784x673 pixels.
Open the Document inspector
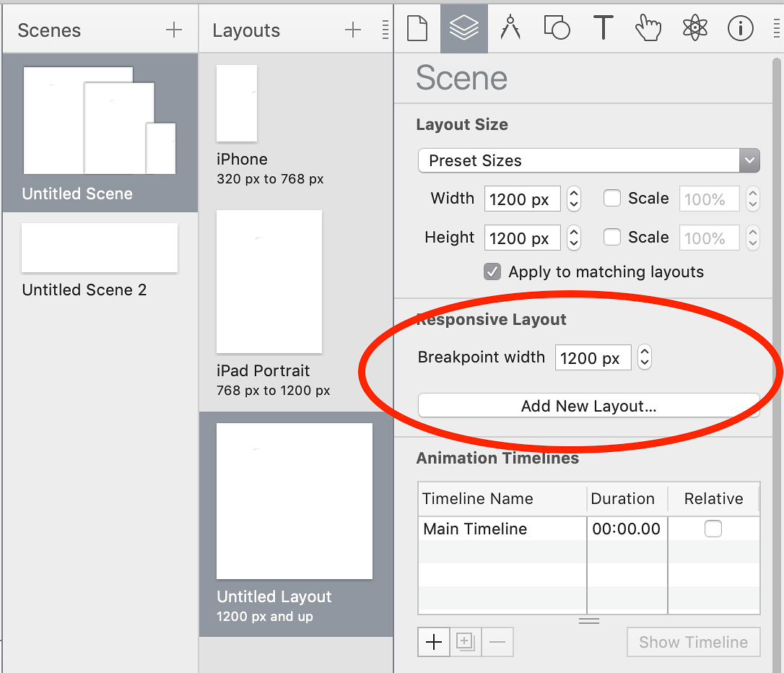[x=417, y=27]
